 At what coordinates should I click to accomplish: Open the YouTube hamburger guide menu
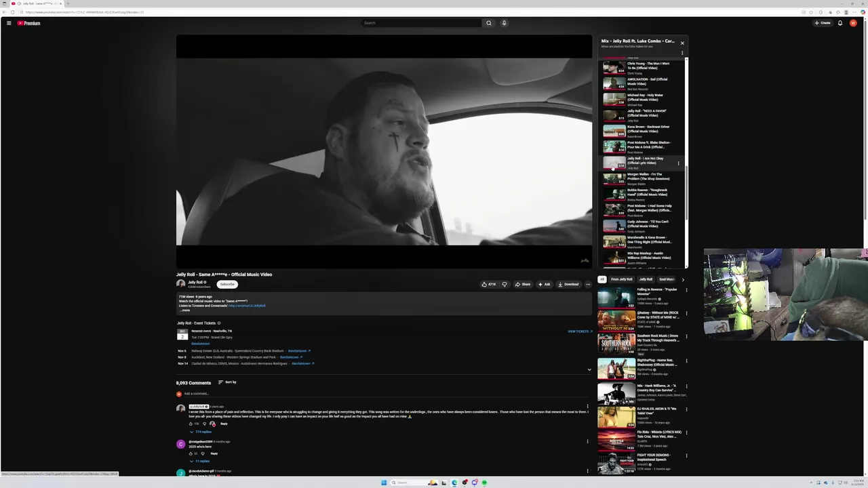pos(9,23)
